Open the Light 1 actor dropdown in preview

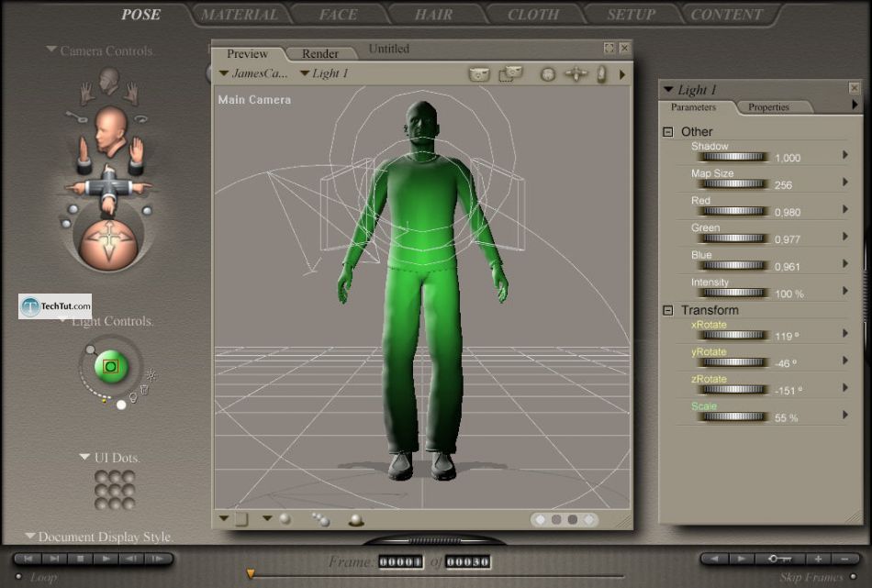pyautogui.click(x=324, y=73)
